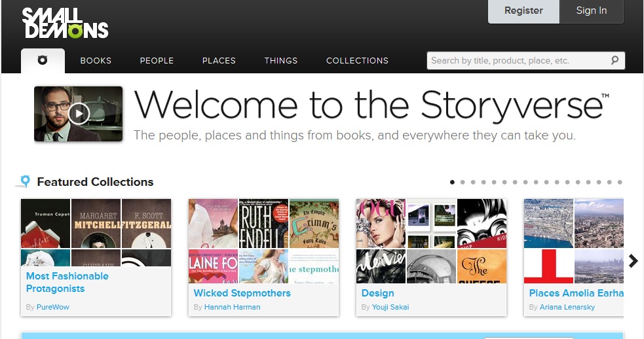Click the stepmother text thumbnail
This screenshot has height=339, width=644.
click(314, 266)
